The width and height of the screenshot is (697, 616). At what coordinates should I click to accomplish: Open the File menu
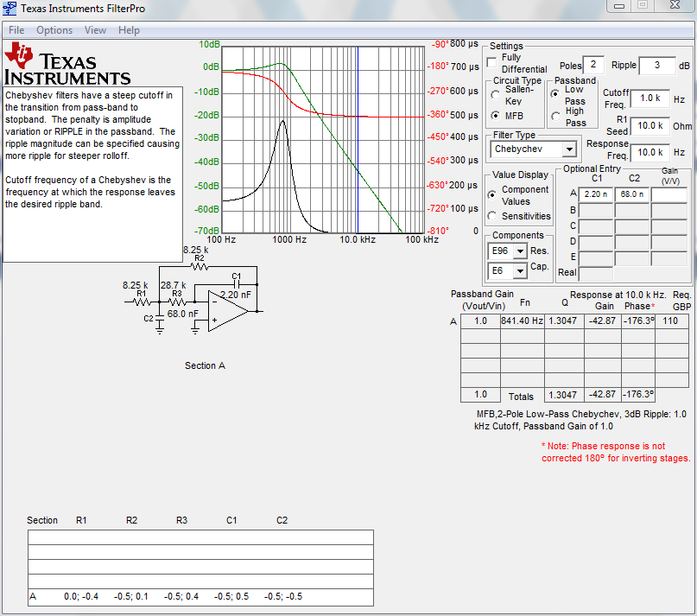tap(16, 30)
